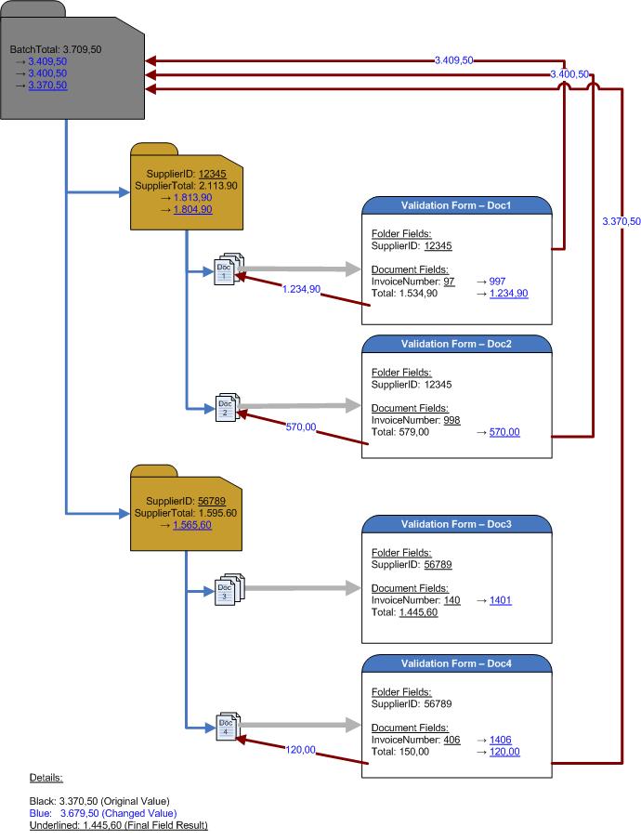Click the Doc 4 document icon
Viewport: 641px width, 840px height.
(x=227, y=727)
